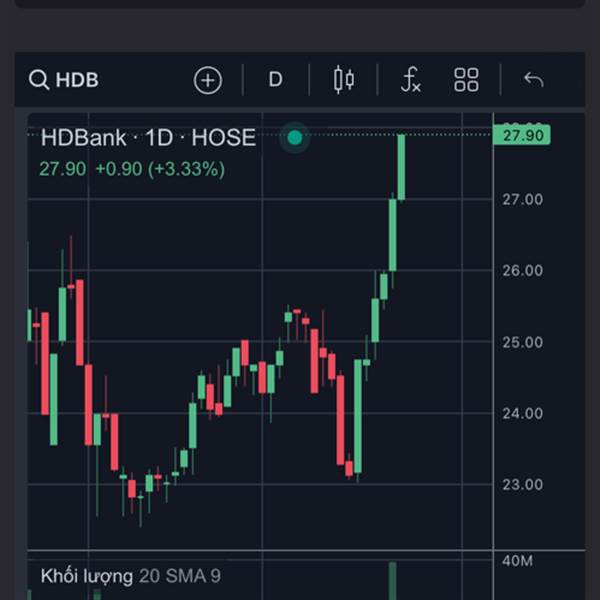Viewport: 600px width, 600px height.
Task: Open indicators with the fx icon
Action: click(411, 80)
